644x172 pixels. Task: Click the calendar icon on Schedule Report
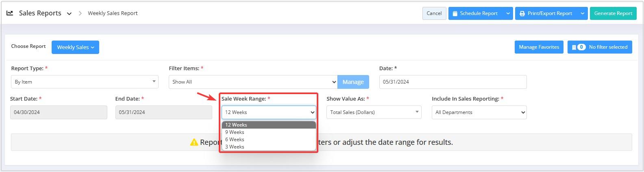click(x=455, y=13)
